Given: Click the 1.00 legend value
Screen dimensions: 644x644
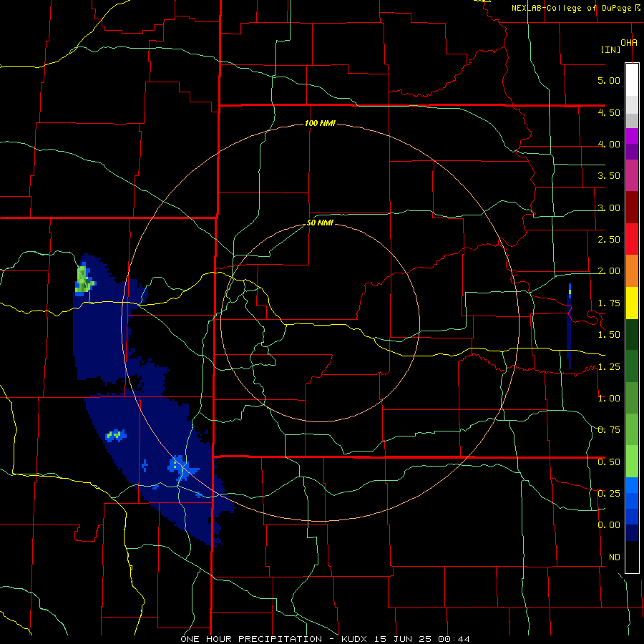Looking at the screenshot, I should (609, 399).
